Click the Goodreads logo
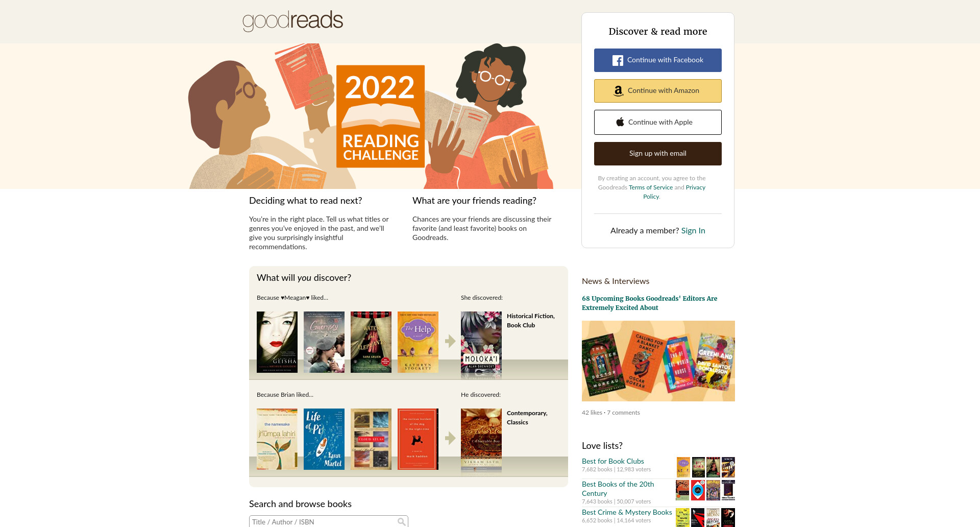Viewport: 980px width, 527px height. pyautogui.click(x=292, y=21)
